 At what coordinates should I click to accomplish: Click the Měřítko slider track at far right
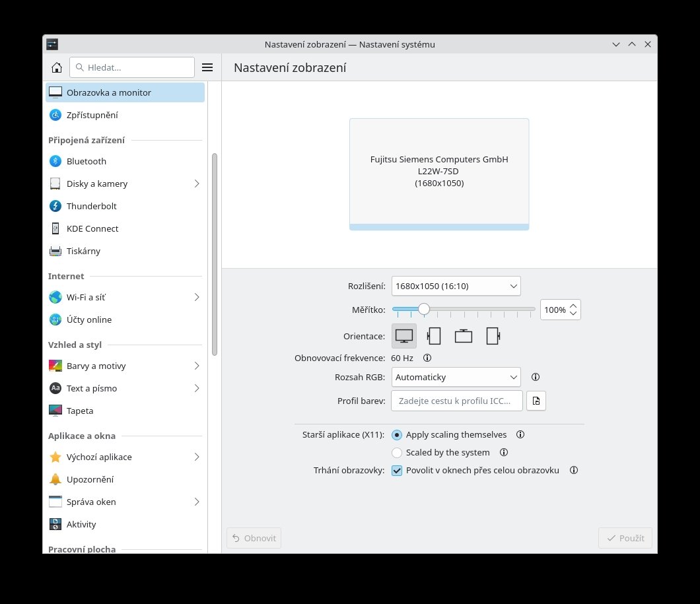(531, 309)
